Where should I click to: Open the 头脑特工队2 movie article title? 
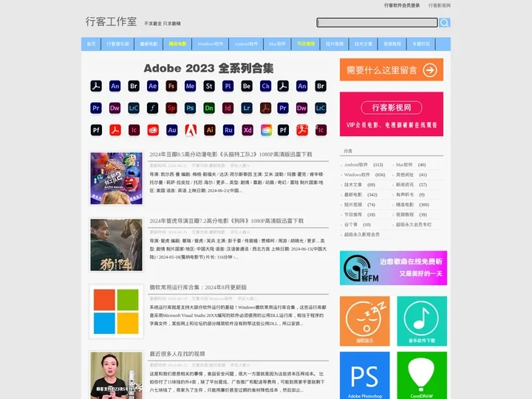pos(231,154)
